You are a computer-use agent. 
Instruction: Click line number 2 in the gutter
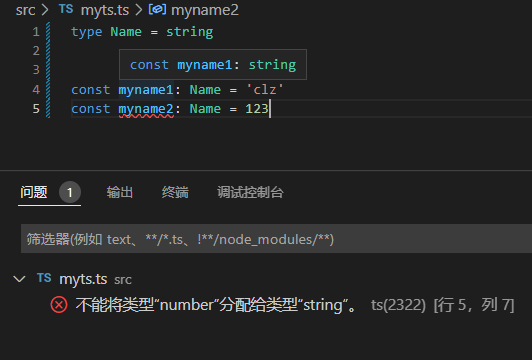(x=36, y=51)
